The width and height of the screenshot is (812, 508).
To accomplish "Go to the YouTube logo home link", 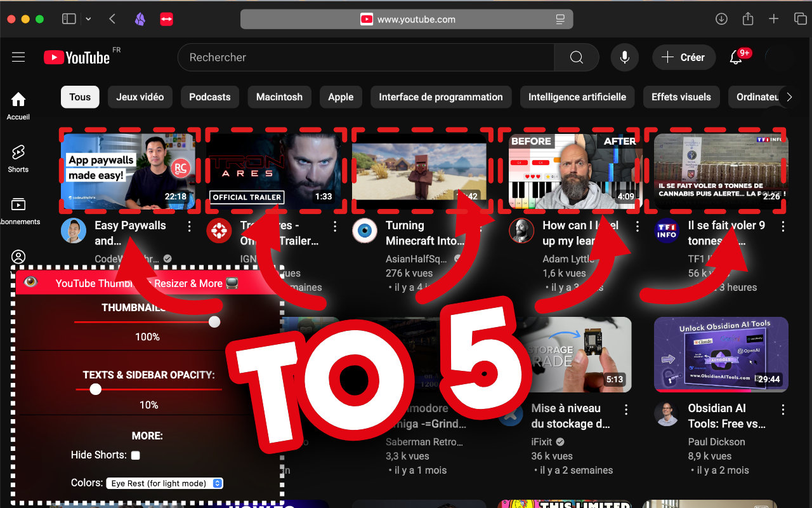I will coord(77,57).
